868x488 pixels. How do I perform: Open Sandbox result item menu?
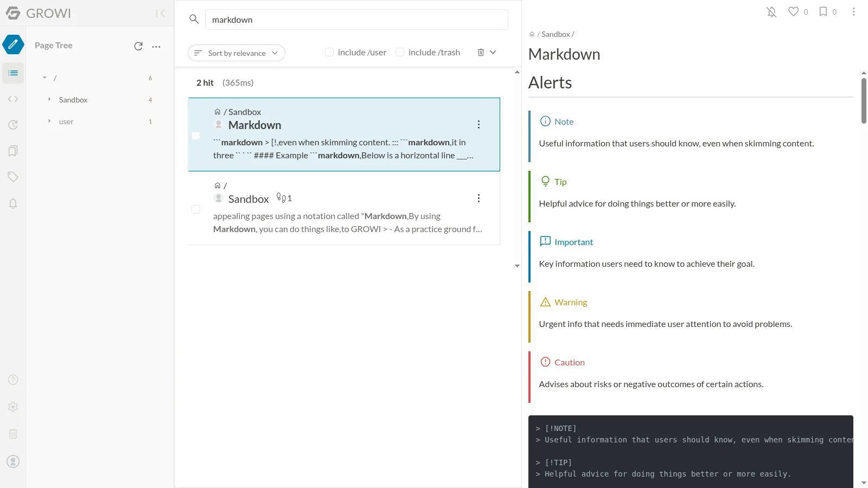pyautogui.click(x=478, y=198)
